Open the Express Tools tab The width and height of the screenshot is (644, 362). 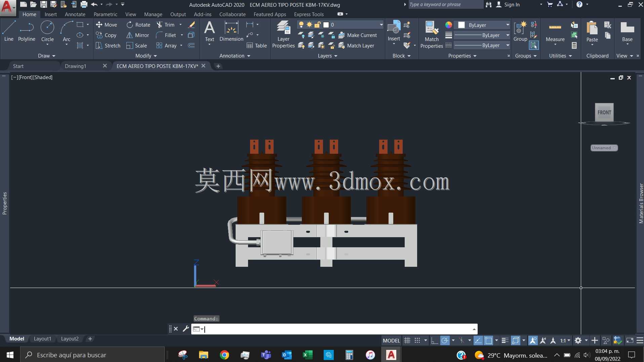coord(309,14)
